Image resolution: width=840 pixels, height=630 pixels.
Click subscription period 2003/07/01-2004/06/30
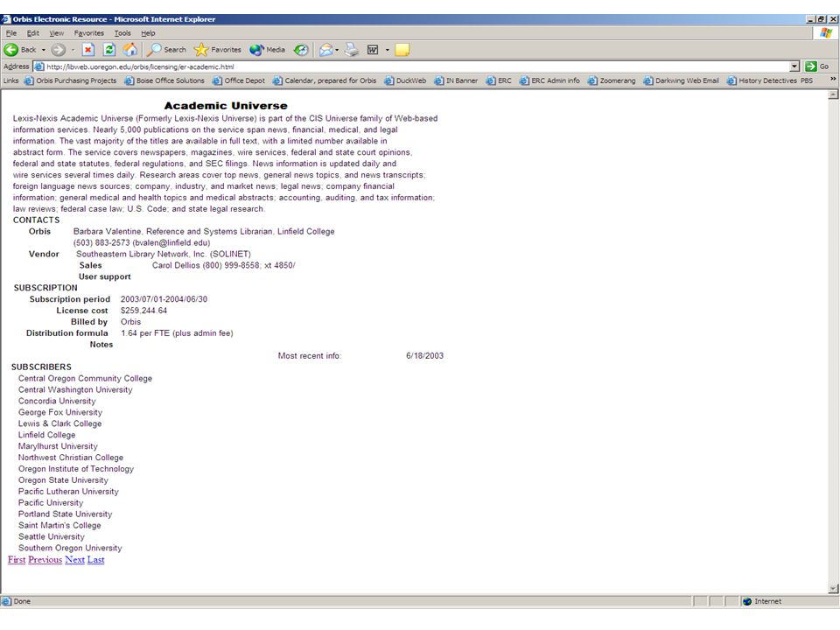coord(164,299)
